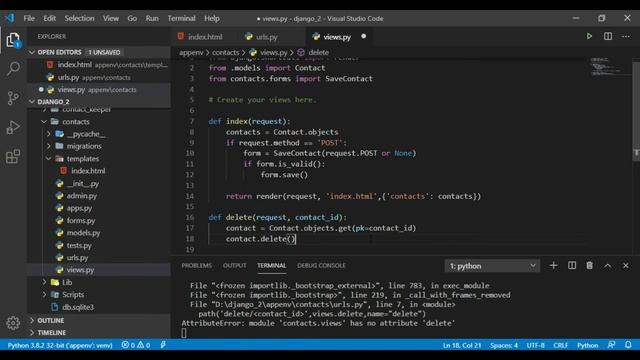Open the File menu
Screen dimensions: 640x360
click(29, 18)
